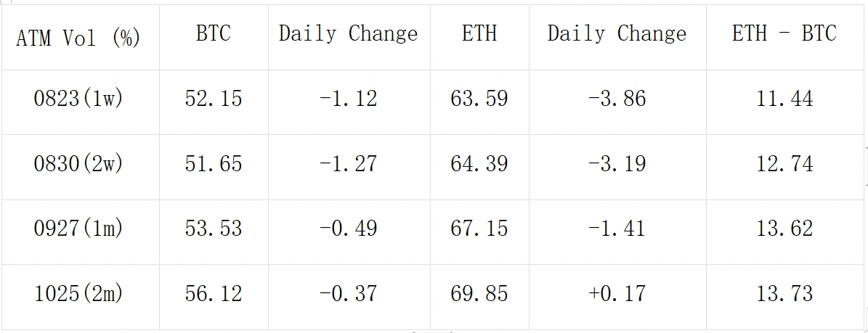Click the cell showing 51.65

(214, 163)
